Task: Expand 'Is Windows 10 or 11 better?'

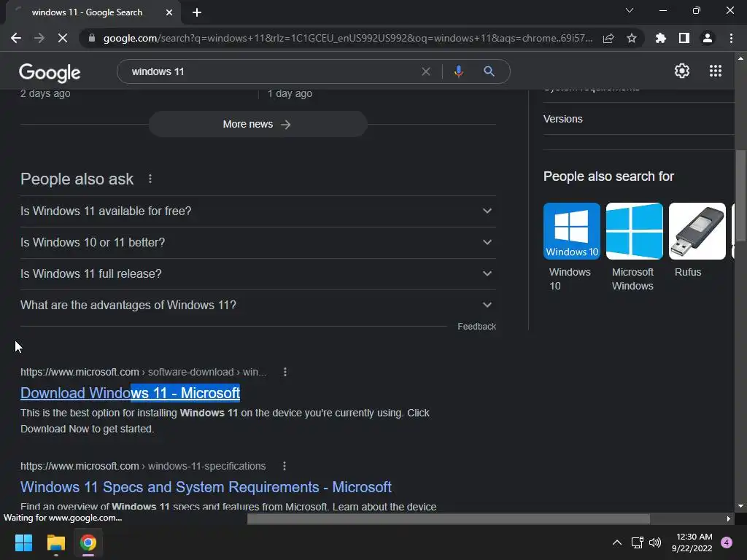Action: point(258,242)
